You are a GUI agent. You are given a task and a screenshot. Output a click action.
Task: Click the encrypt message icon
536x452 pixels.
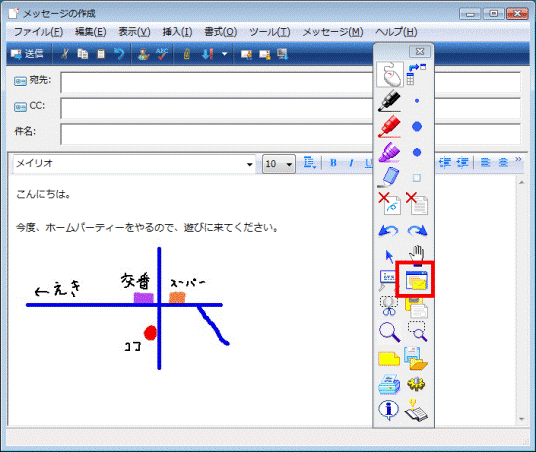265,54
